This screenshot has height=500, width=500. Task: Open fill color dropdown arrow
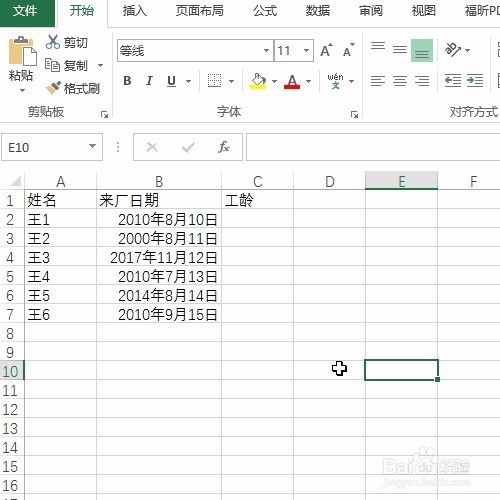(x=274, y=81)
